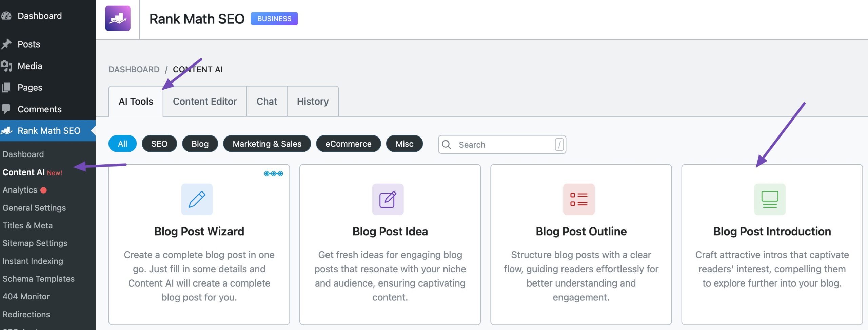
Task: Filter tools by Blog
Action: (200, 144)
